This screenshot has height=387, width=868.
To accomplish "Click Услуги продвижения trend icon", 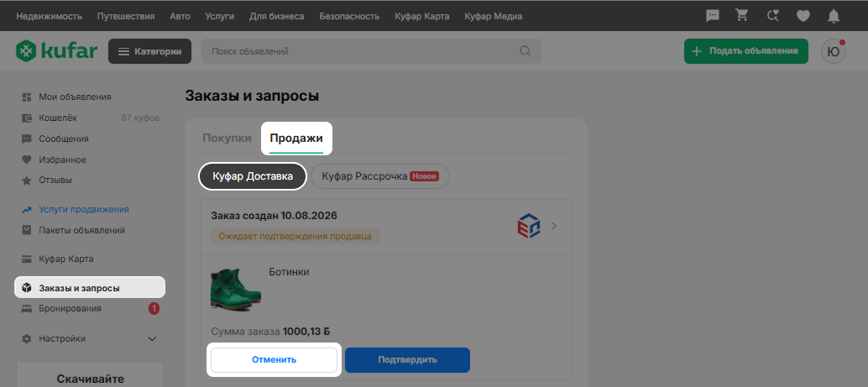I will [x=26, y=210].
